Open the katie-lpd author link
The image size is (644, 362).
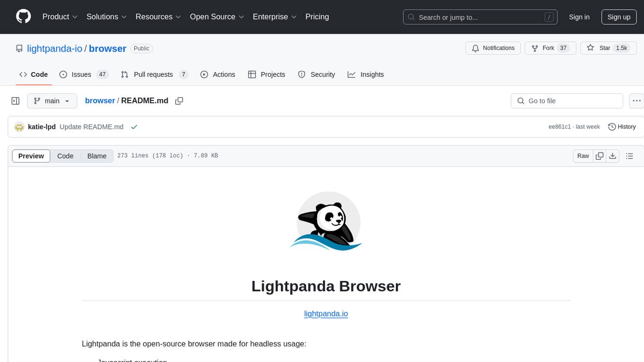coord(42,127)
